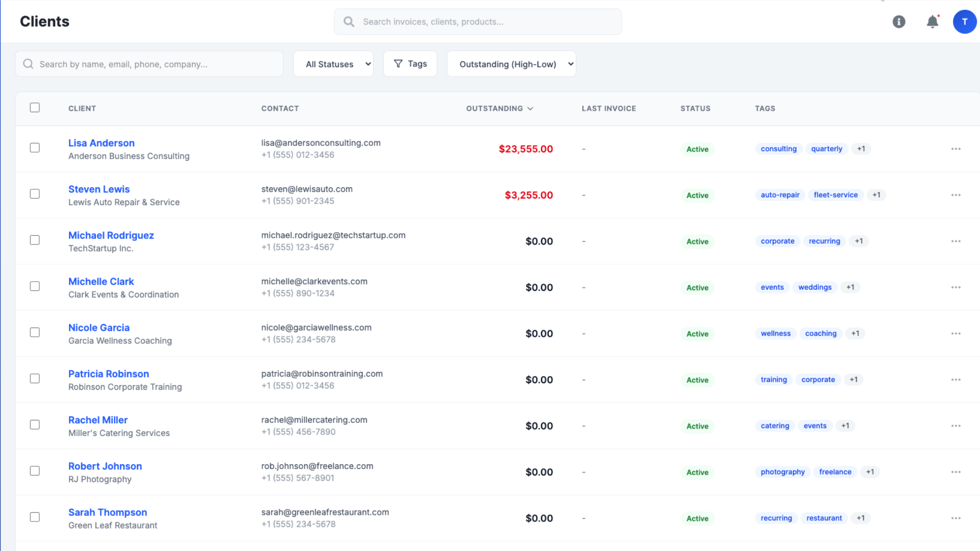Click the search magnifier in the top search bar
Image resolution: width=980 pixels, height=551 pixels.
click(x=349, y=21)
